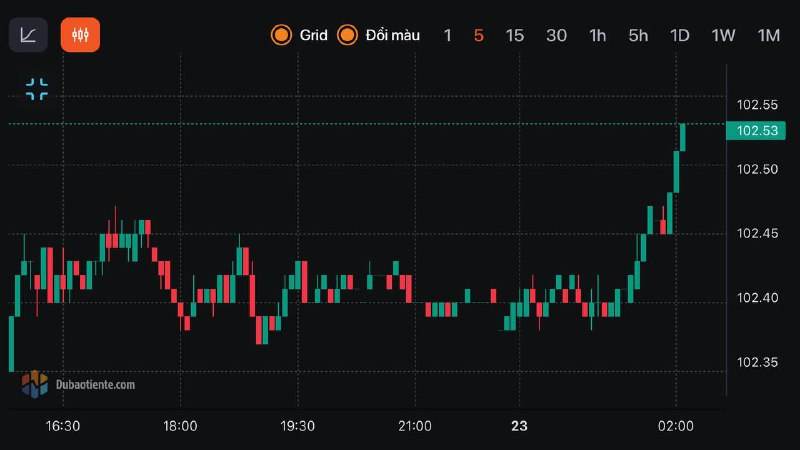This screenshot has width=800, height=450.
Task: Click the 02:00 time axis label
Action: pyautogui.click(x=676, y=426)
